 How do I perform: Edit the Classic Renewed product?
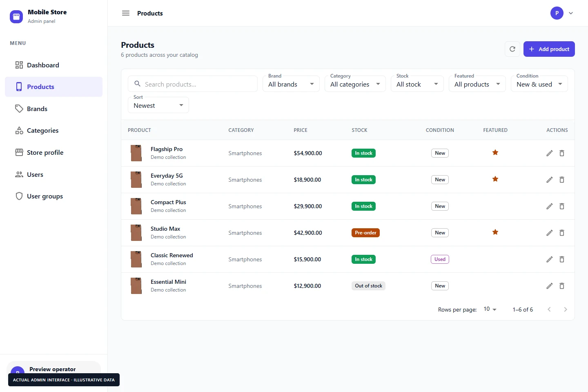click(550, 259)
